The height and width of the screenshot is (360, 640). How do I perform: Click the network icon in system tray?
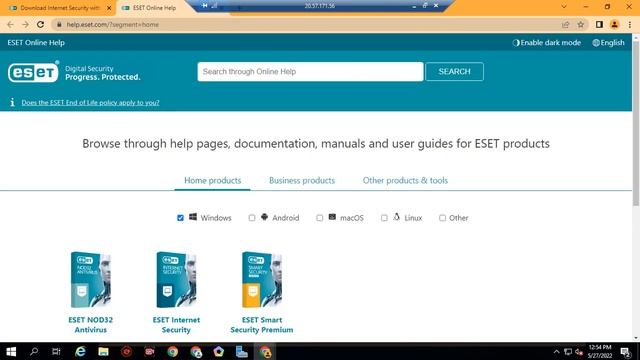click(568, 351)
